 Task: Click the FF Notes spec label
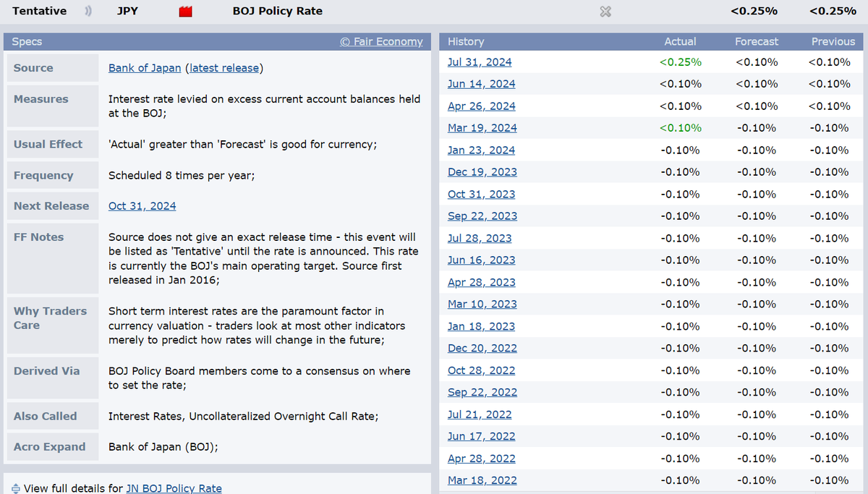coord(38,237)
